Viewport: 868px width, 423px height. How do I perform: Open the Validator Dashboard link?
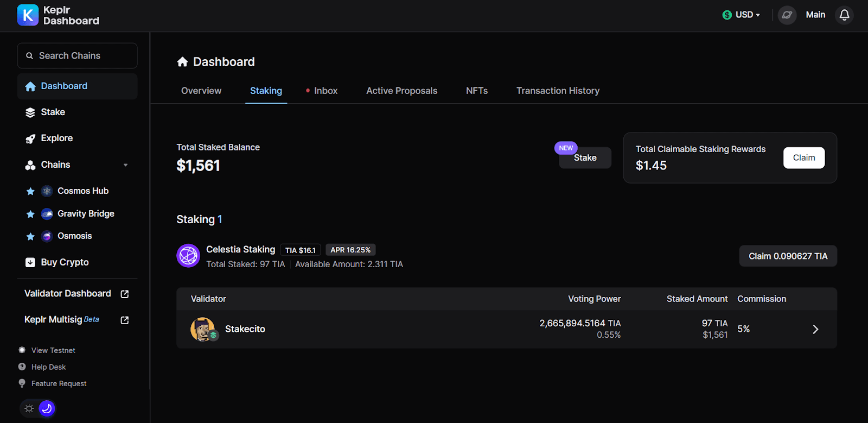coord(68,294)
